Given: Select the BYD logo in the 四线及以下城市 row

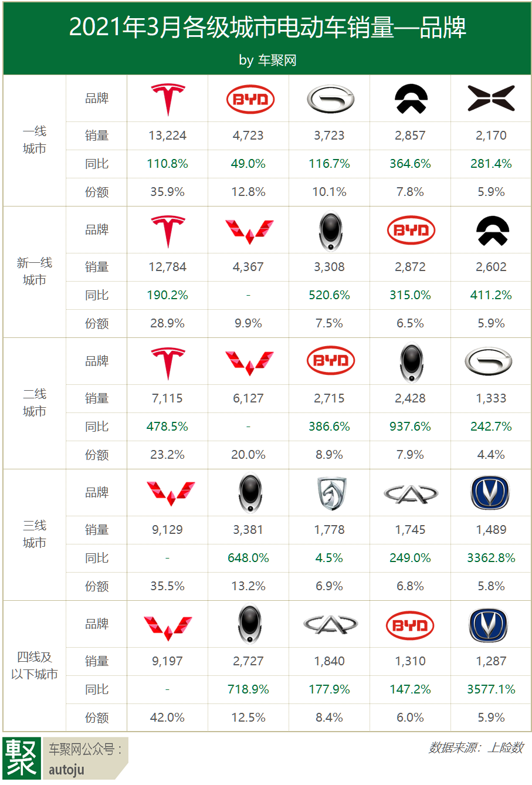Looking at the screenshot, I should [411, 624].
